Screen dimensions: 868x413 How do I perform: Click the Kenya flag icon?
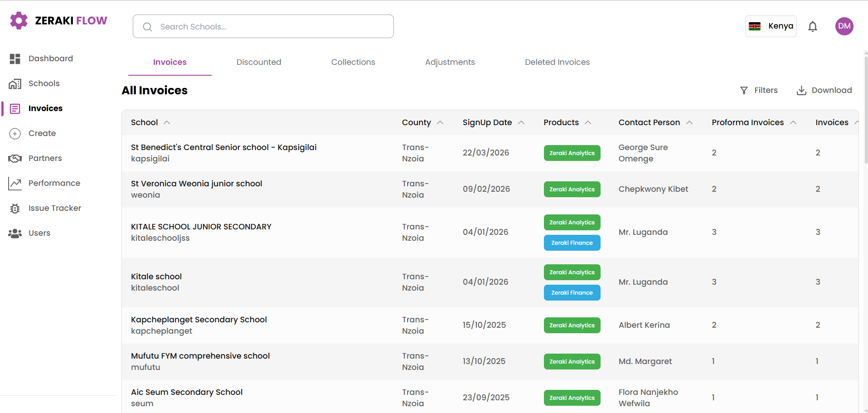pos(755,26)
